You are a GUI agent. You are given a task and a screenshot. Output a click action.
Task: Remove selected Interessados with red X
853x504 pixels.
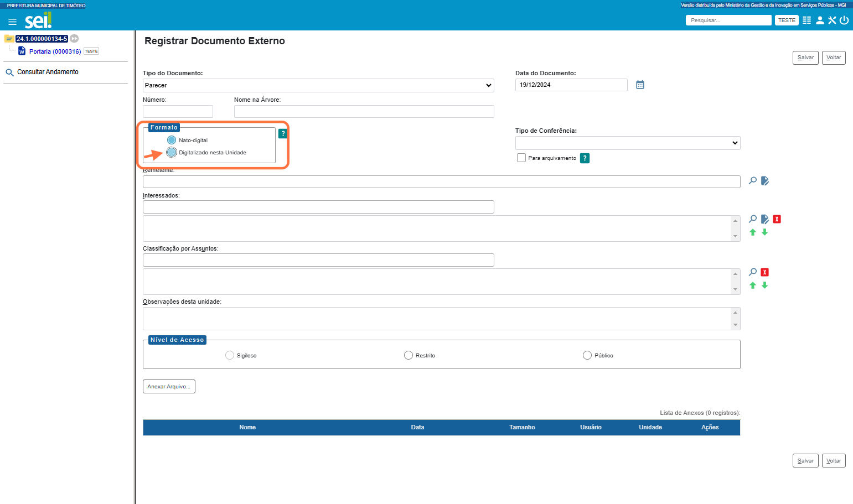click(777, 219)
